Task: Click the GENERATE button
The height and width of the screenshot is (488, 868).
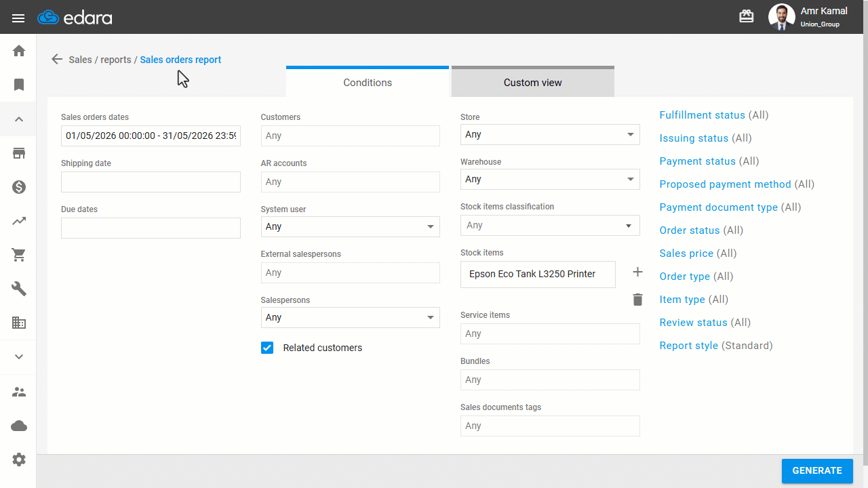Action: point(817,470)
